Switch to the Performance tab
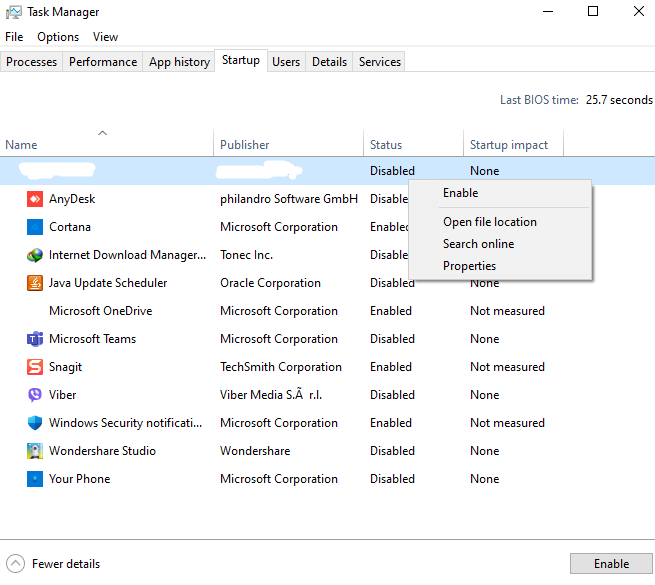This screenshot has height=585, width=655. 103,62
